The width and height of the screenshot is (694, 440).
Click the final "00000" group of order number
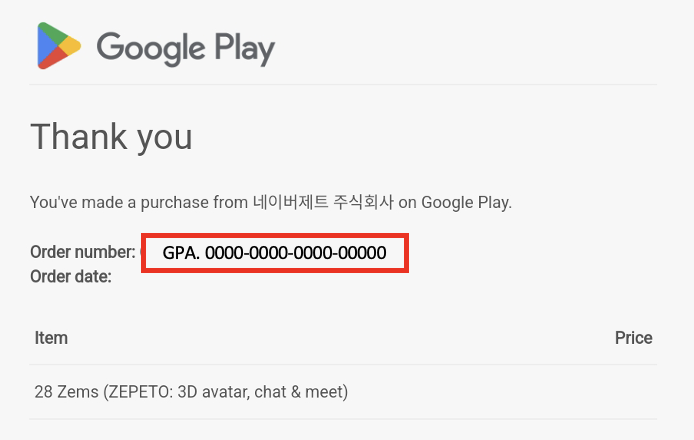click(362, 253)
